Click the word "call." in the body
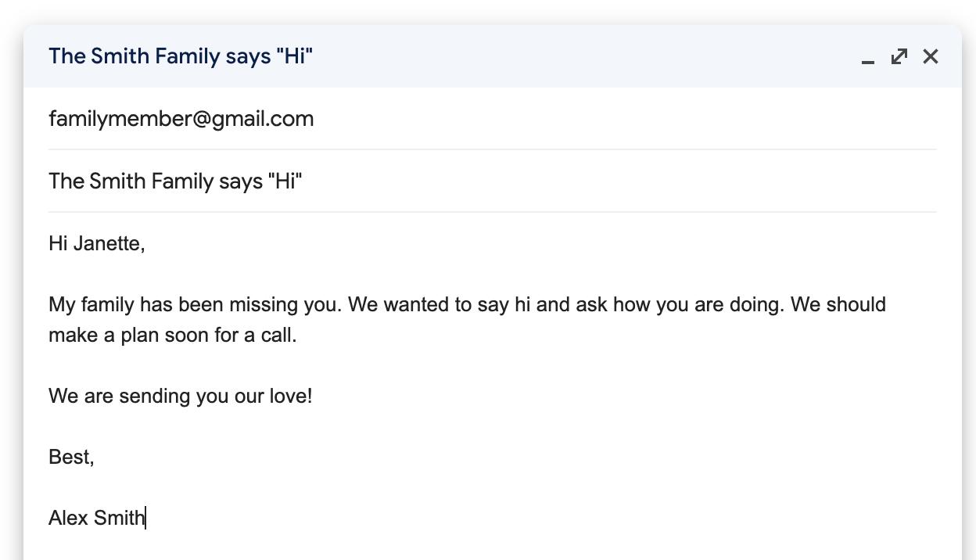The image size is (976, 560). coord(278,335)
